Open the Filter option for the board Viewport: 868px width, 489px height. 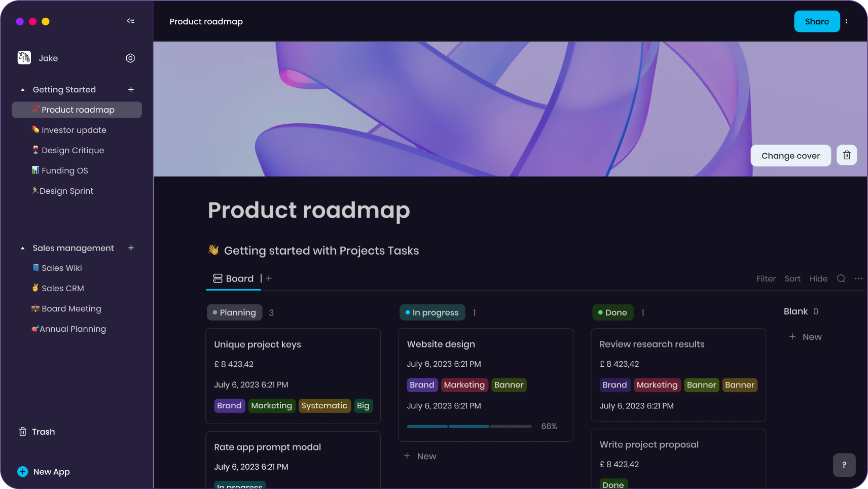[766, 278]
